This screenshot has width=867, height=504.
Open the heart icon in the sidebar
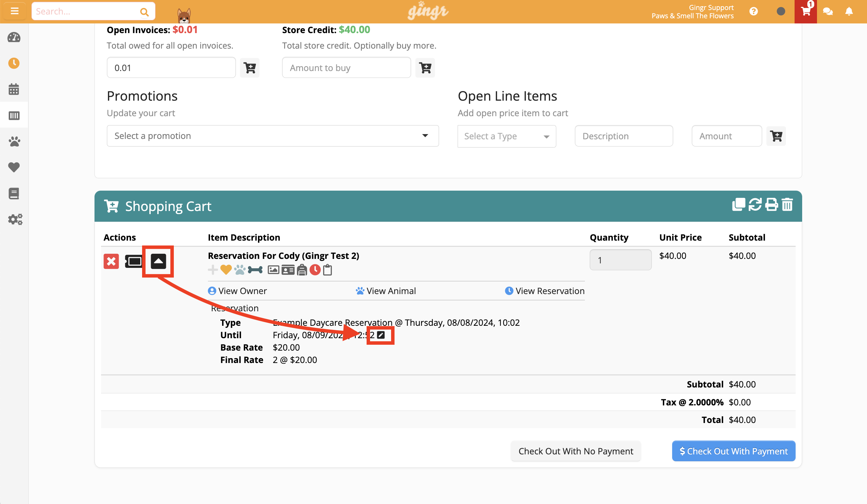point(14,167)
